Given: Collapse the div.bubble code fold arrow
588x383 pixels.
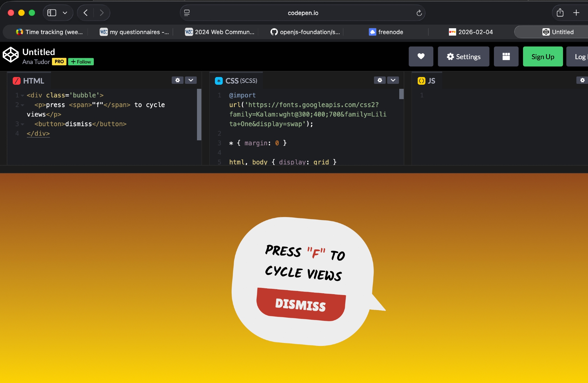Looking at the screenshot, I should pyautogui.click(x=22, y=95).
